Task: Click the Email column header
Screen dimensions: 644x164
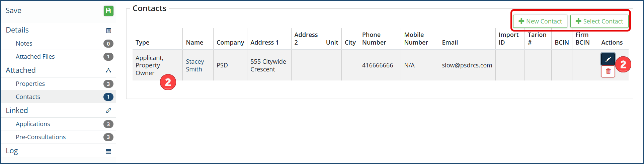Action: 450,43
